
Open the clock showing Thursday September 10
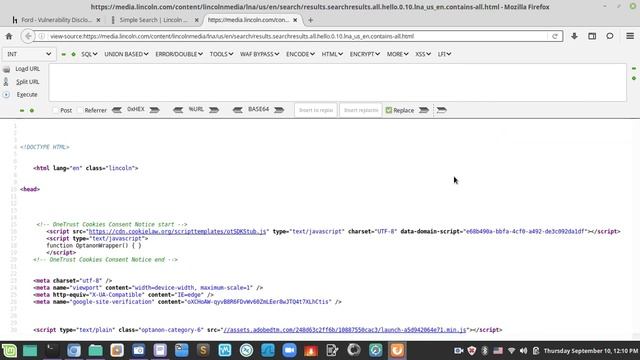(x=591, y=351)
